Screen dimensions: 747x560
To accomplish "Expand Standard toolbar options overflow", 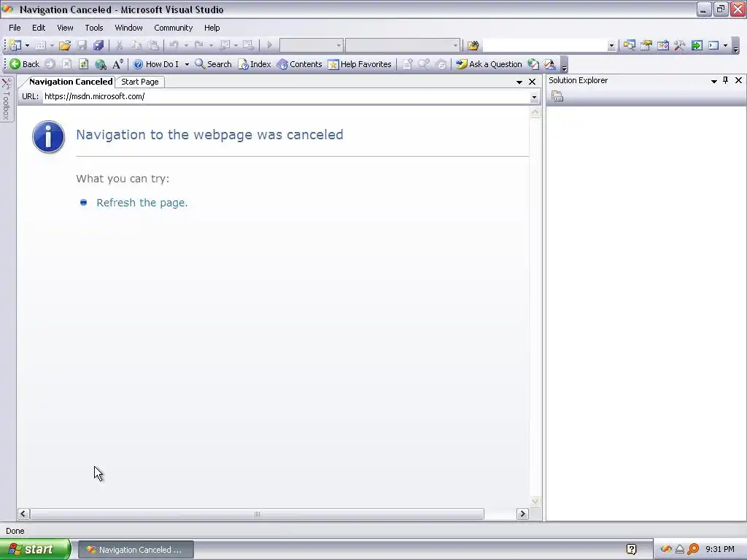I will 735,47.
